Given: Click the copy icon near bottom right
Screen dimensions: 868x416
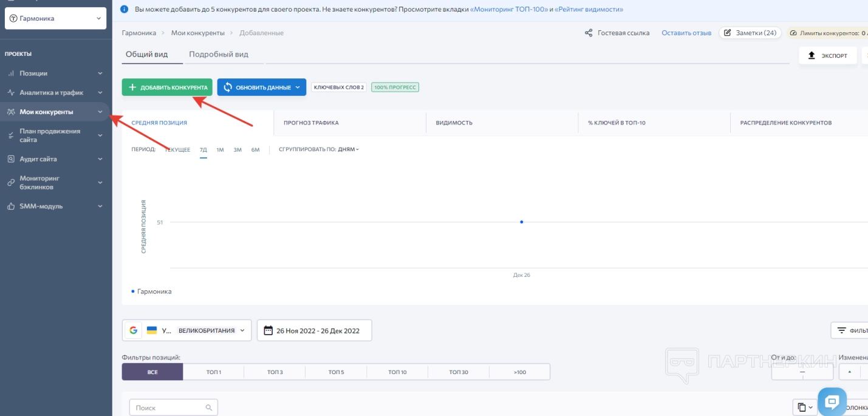Looking at the screenshot, I should 802,407.
